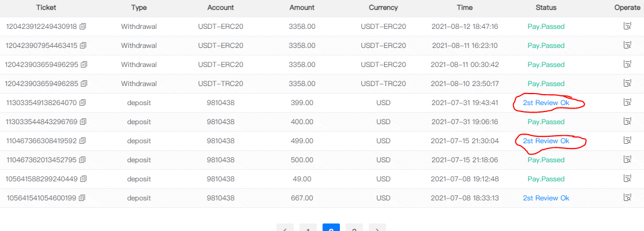Open operate icon for USDT-TRC20 withdrawal row
The width and height of the screenshot is (644, 231).
(x=627, y=84)
